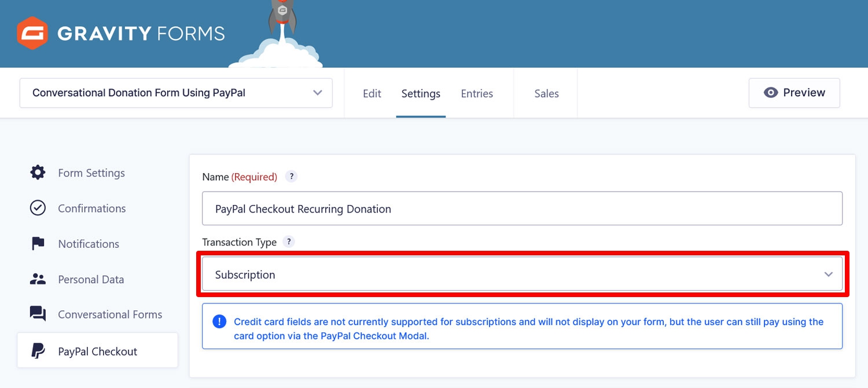Image resolution: width=868 pixels, height=388 pixels.
Task: Click the eye icon in Preview button
Action: (771, 93)
